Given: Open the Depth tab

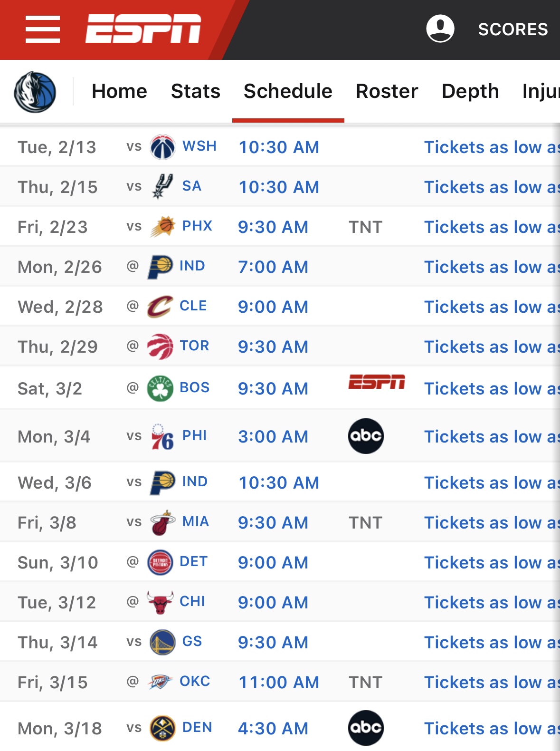Looking at the screenshot, I should click(x=470, y=91).
